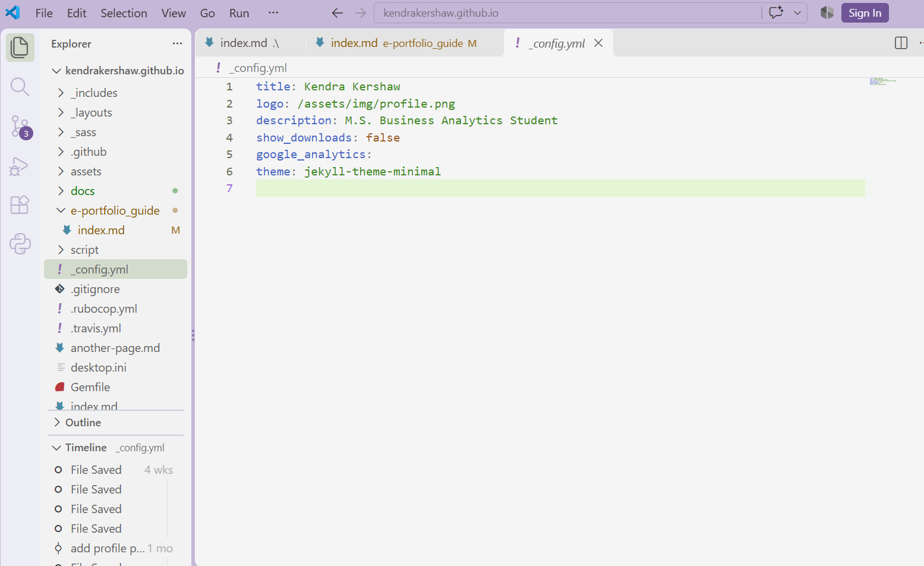Expand the _layouts folder

tap(116, 112)
